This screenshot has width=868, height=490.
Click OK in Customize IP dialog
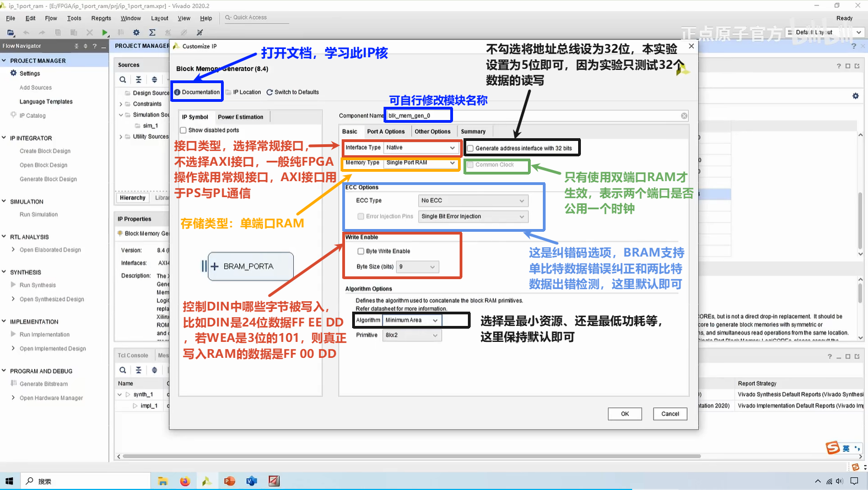click(625, 414)
